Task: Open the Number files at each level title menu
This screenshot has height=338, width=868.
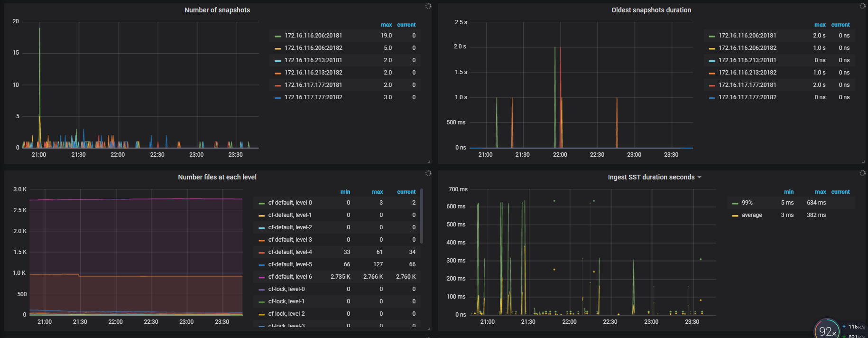Action: coord(217,177)
